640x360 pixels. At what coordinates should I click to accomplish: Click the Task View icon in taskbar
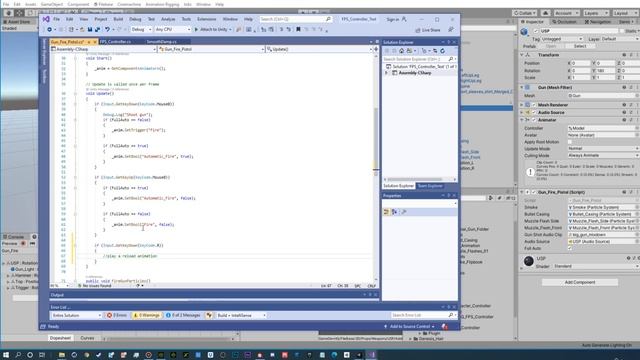click(42, 355)
